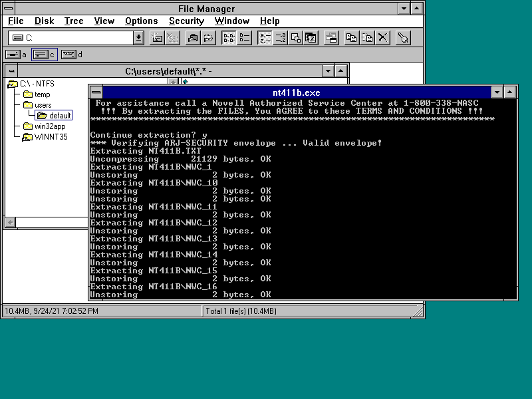Minimize the C:\users\default child window

coord(328,71)
